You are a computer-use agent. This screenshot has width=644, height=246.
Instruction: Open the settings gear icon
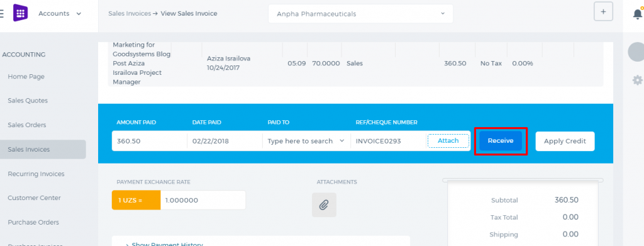pyautogui.click(x=638, y=80)
